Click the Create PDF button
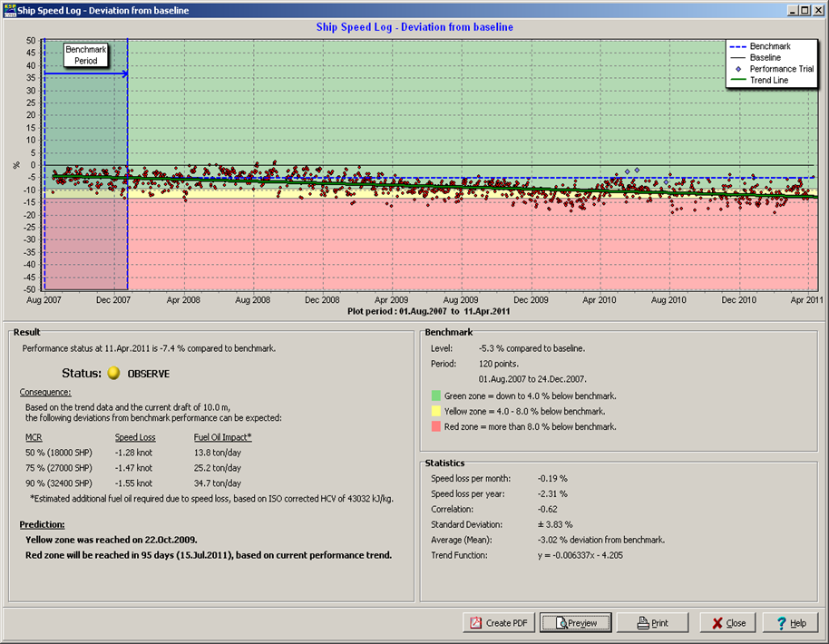Viewport: 829px width, 644px height. pos(498,623)
